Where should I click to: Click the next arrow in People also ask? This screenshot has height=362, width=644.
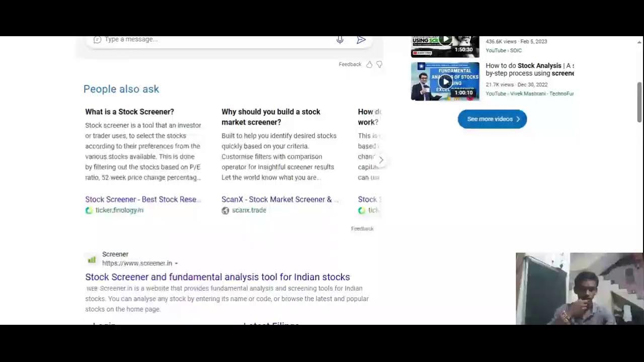point(381,160)
